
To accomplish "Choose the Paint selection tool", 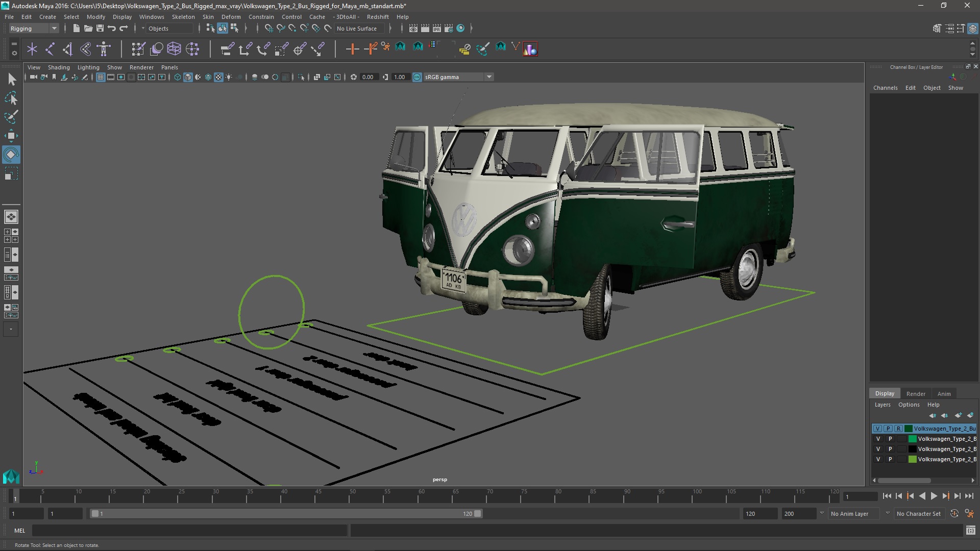I will (x=11, y=117).
